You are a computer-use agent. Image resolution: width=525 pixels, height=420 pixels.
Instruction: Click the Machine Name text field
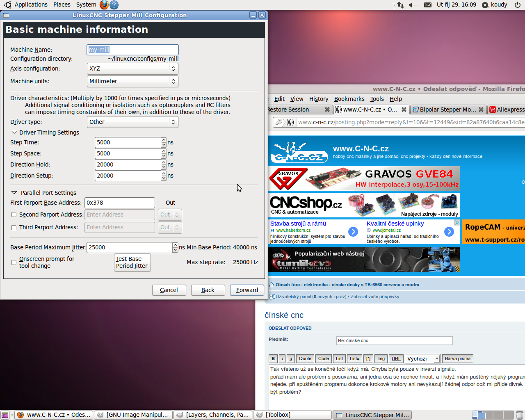pos(132,50)
